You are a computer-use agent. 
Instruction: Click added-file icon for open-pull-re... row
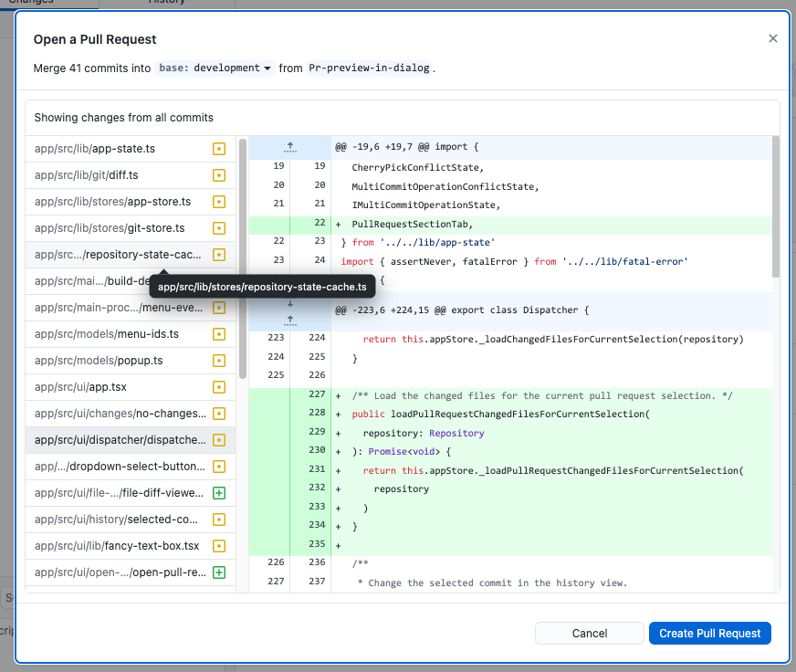click(219, 572)
